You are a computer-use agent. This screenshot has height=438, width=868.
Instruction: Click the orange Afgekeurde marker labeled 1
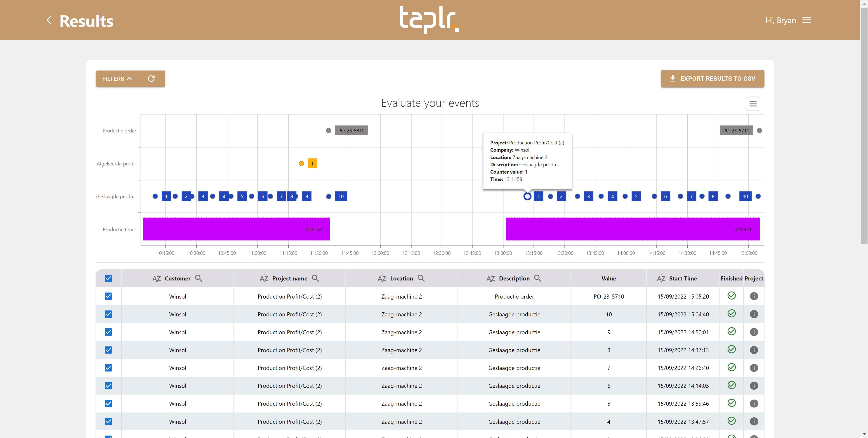(312, 164)
